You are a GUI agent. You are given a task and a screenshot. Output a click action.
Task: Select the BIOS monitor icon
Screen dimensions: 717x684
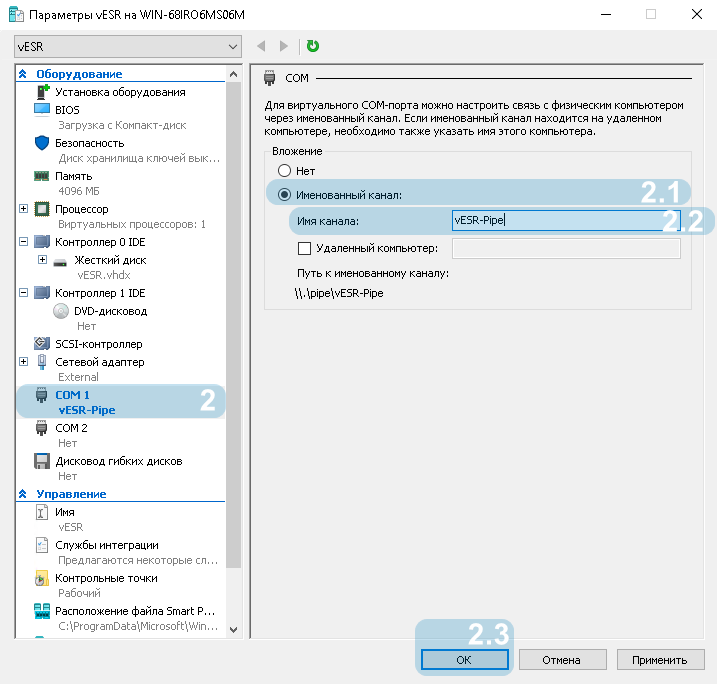point(42,110)
